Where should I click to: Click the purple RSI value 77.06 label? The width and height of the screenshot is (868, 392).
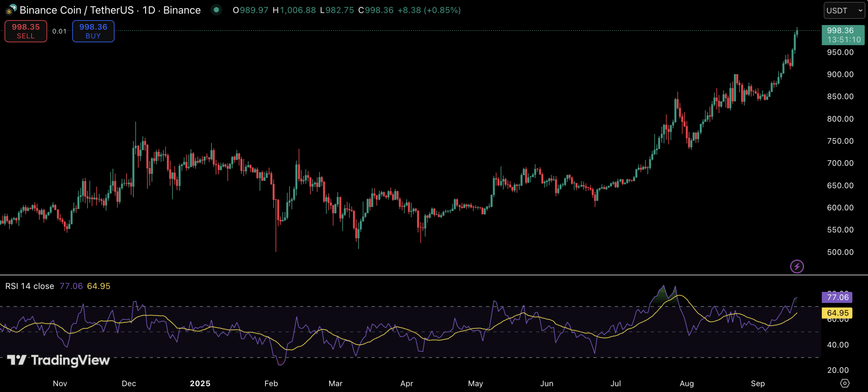pyautogui.click(x=837, y=297)
